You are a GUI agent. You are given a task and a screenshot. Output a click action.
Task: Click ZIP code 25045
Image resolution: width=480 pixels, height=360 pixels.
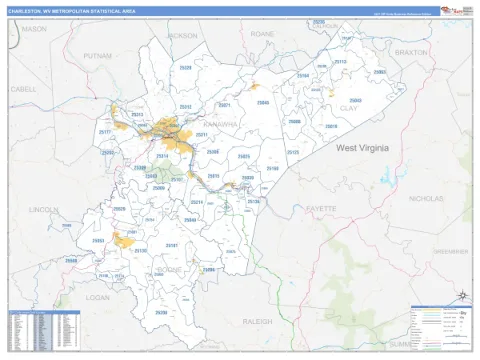[x=263, y=103]
